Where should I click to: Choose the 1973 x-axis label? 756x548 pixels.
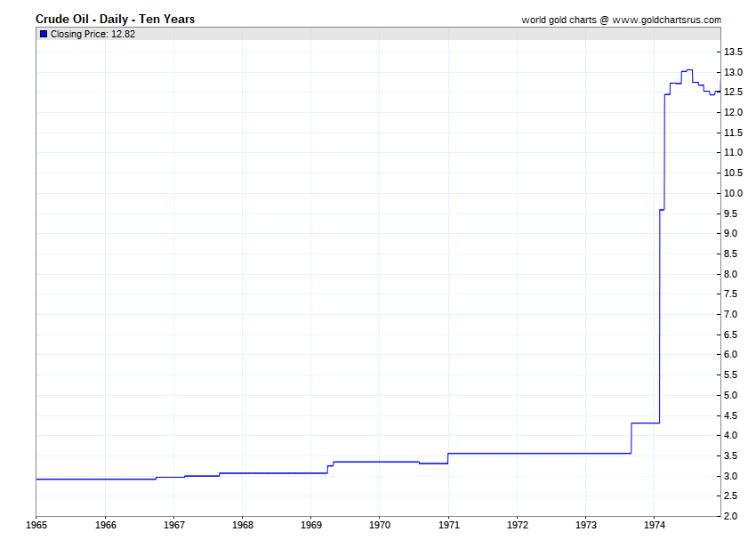586,525
